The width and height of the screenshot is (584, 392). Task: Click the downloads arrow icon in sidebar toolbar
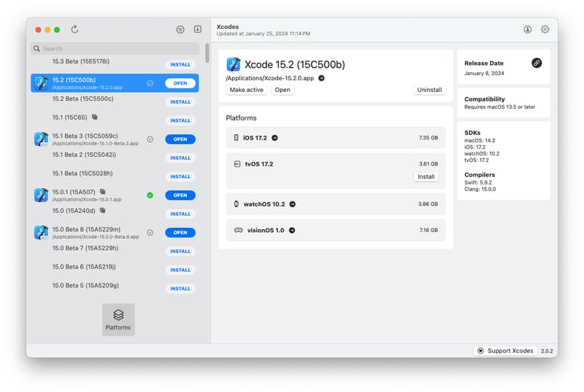coord(197,29)
